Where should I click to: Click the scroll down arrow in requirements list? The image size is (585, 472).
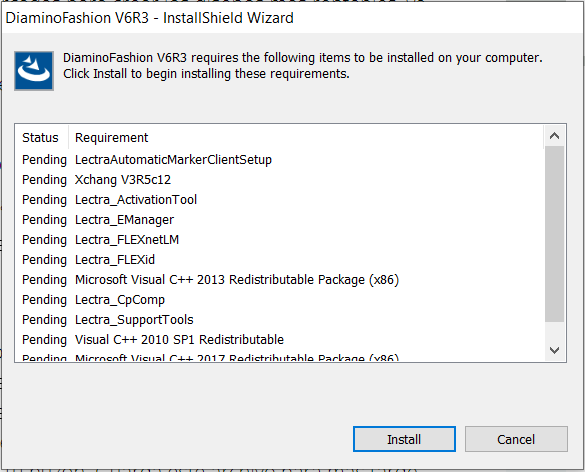(554, 350)
